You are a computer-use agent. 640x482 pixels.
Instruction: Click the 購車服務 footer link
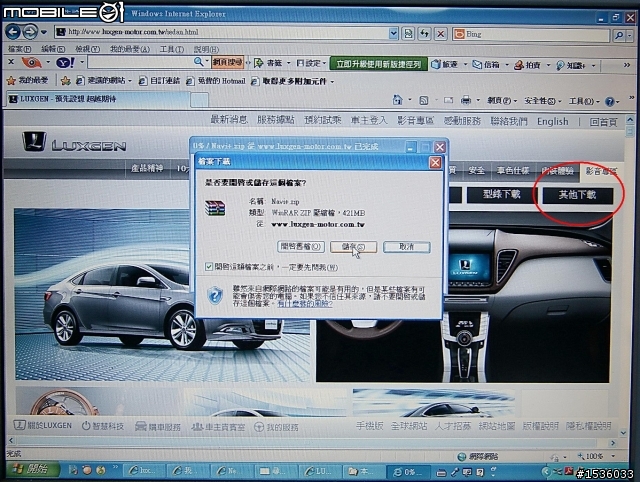(158, 427)
